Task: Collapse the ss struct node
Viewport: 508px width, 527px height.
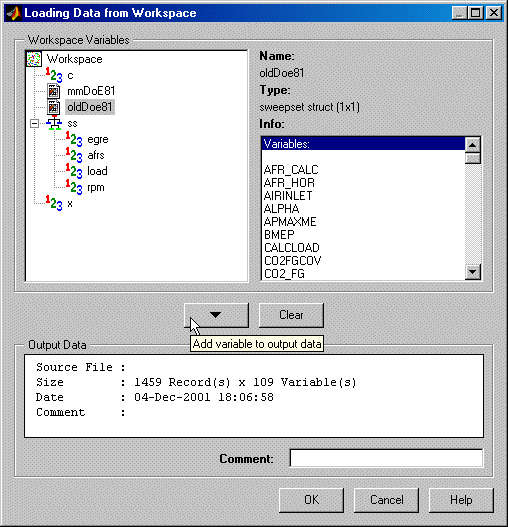Action: 34,123
